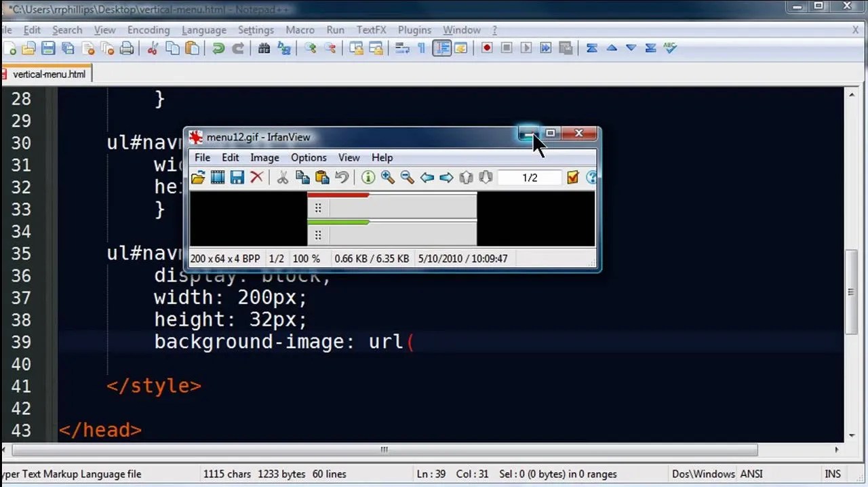This screenshot has width=868, height=487.
Task: Undo in IrfanView toolbar
Action: [x=342, y=178]
